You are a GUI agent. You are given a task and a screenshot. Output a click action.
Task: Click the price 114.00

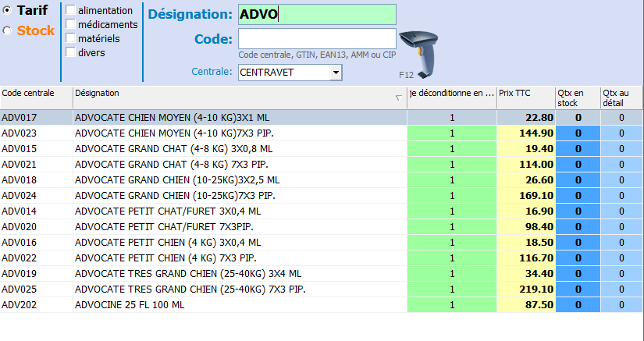[536, 165]
